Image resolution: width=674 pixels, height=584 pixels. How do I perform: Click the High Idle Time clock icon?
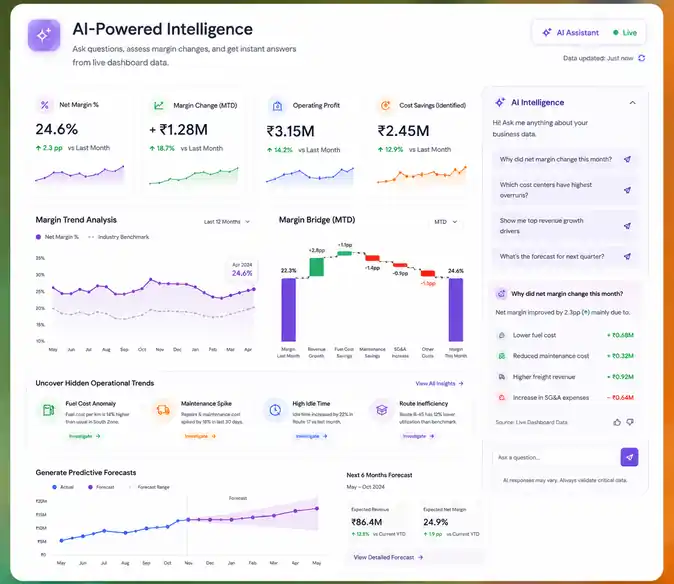point(275,410)
